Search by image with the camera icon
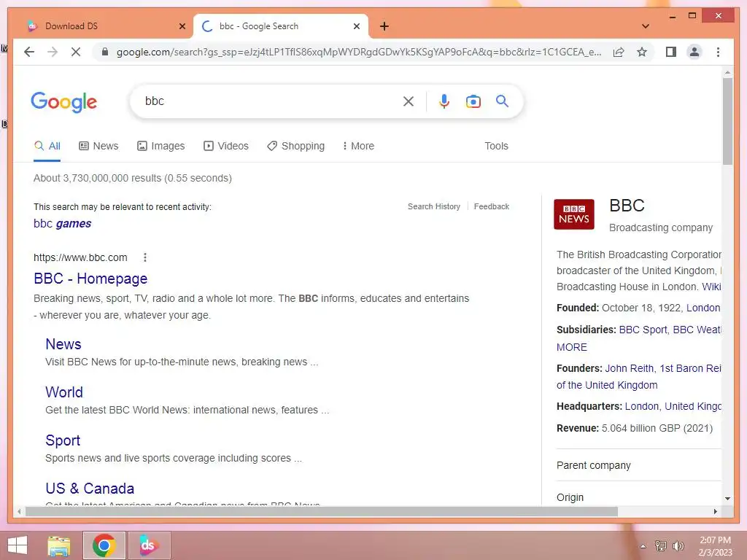The width and height of the screenshot is (747, 560). [473, 101]
